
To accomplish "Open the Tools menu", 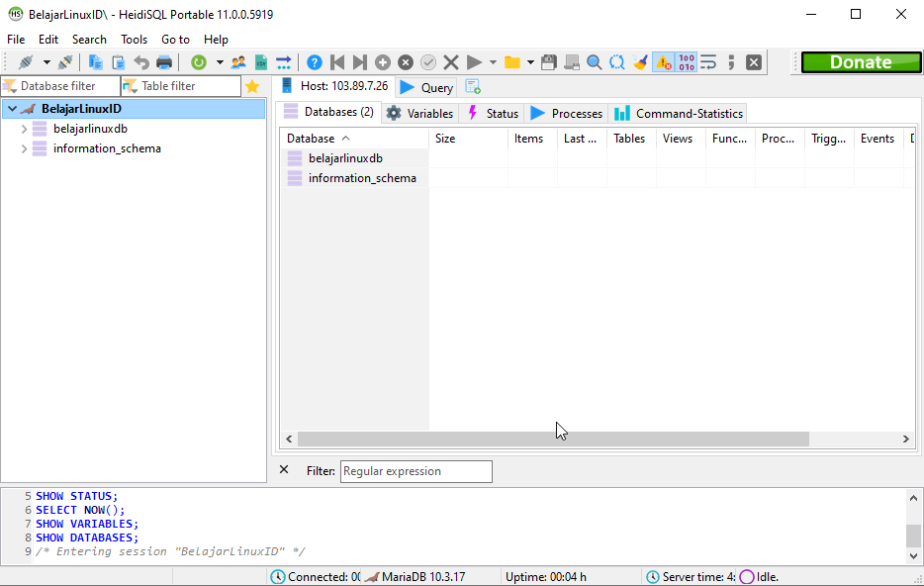I will click(x=134, y=40).
